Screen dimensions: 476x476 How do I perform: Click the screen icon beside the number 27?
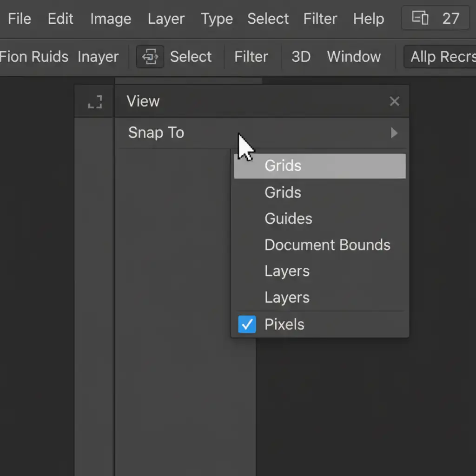(420, 19)
